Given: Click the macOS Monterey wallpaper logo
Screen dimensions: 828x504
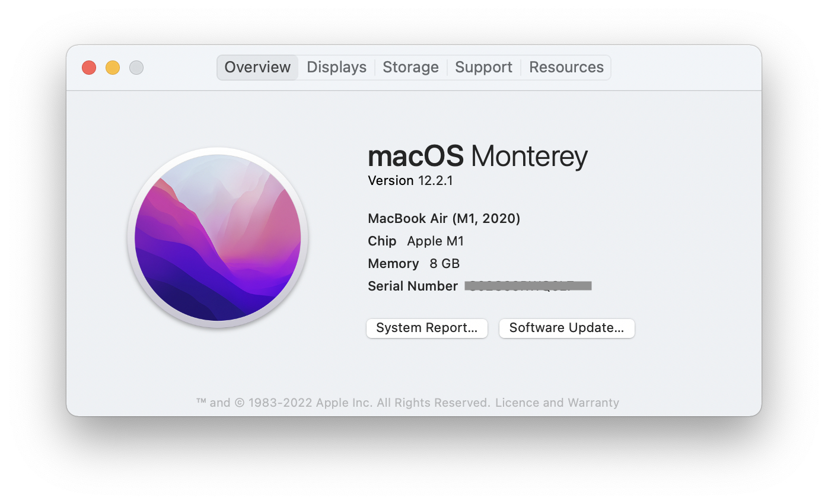Looking at the screenshot, I should point(218,237).
